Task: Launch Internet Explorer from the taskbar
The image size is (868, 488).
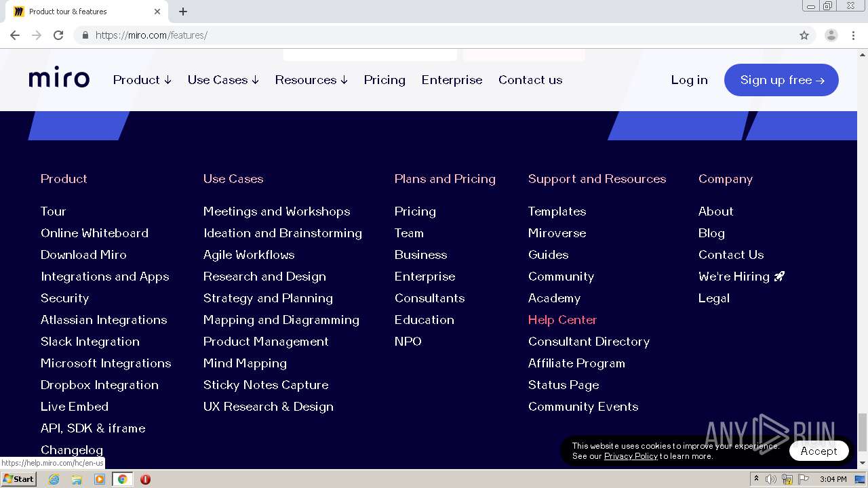Action: (x=54, y=479)
